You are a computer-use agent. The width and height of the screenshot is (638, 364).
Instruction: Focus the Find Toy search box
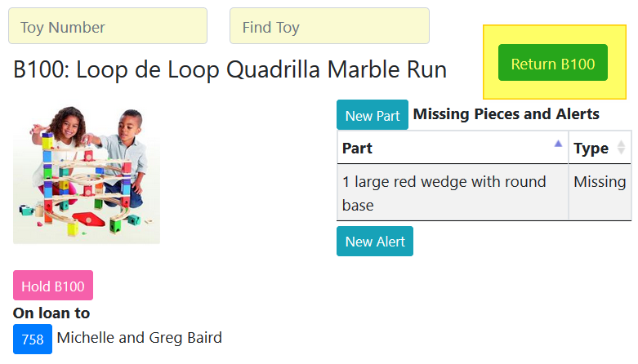(329, 26)
